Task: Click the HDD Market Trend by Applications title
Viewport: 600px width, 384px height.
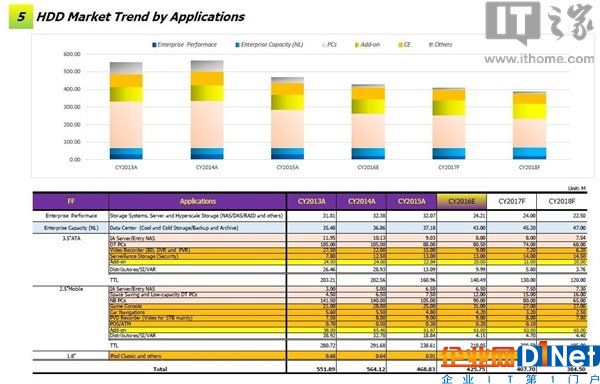Action: (140, 16)
